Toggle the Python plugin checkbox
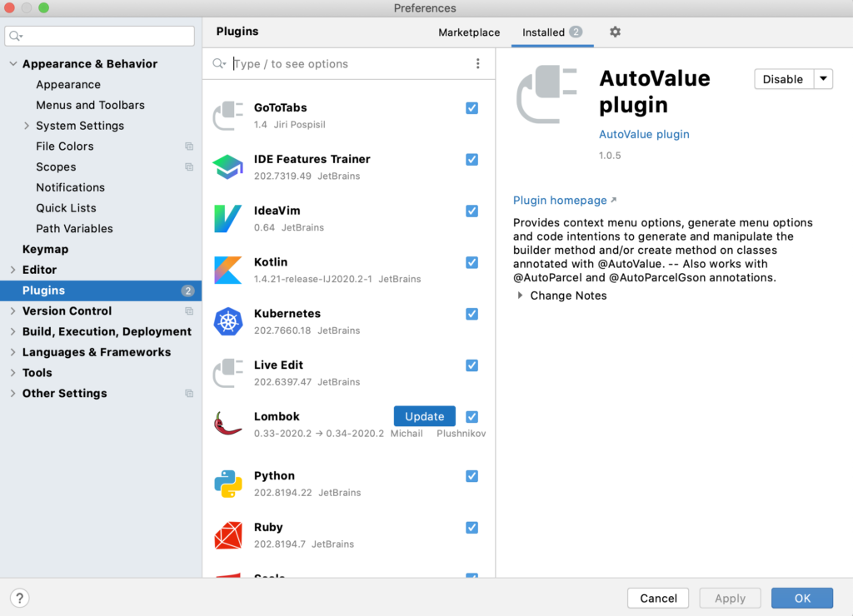Viewport: 853px width, 616px height. pyautogui.click(x=471, y=476)
